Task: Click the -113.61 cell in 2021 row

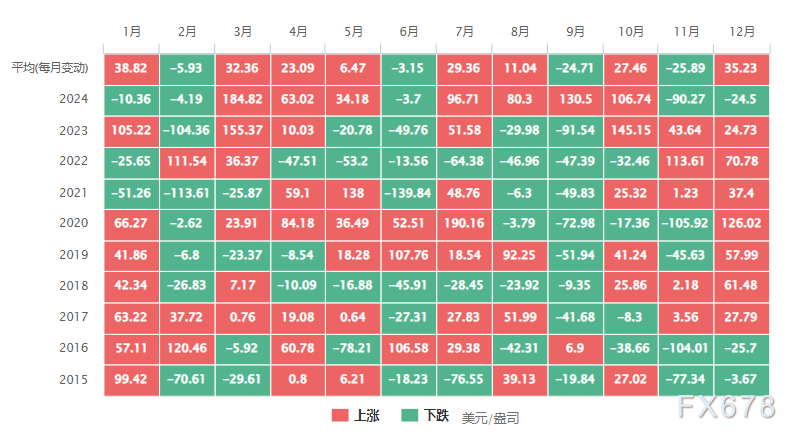Action: 187,193
